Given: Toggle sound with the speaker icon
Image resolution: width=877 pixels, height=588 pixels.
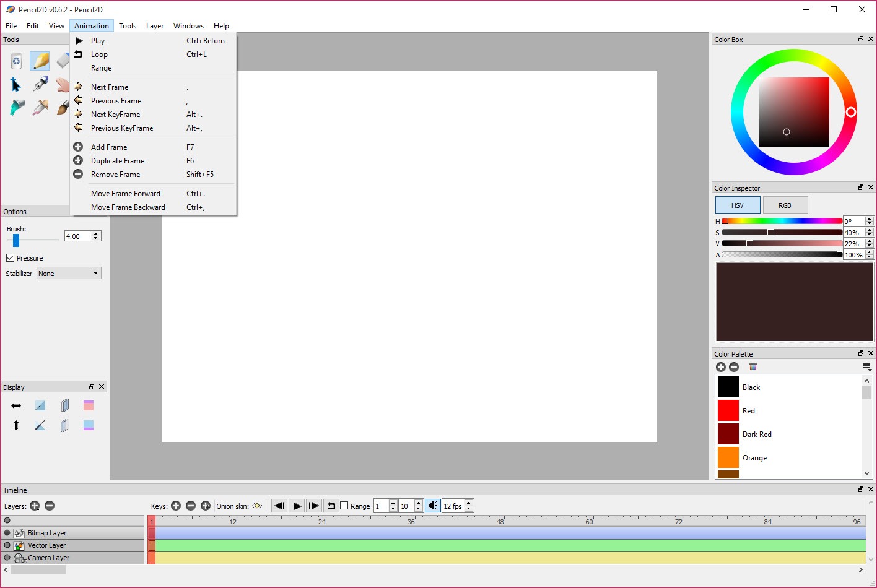Looking at the screenshot, I should click(x=433, y=506).
